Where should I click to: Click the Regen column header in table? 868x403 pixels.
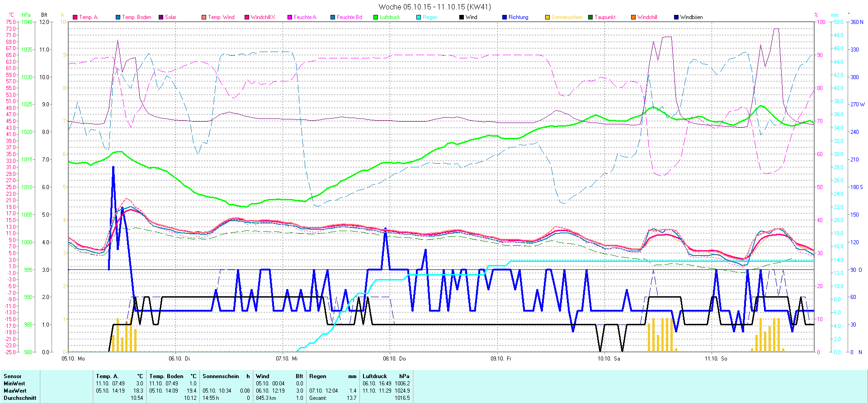317,376
